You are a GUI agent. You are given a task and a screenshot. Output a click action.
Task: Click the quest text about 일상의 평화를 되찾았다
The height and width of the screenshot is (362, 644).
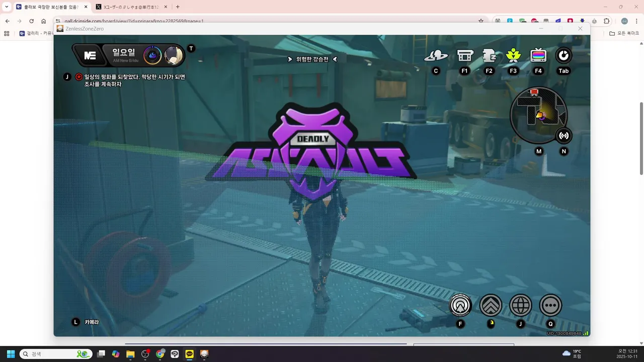coord(135,80)
